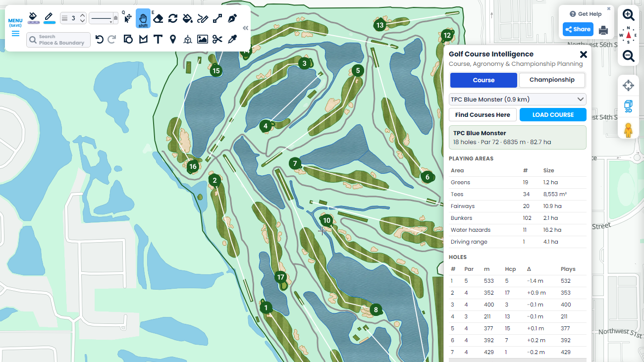Image resolution: width=644 pixels, height=362 pixels.
Task: Select the move/select cursor tool
Action: (x=128, y=18)
